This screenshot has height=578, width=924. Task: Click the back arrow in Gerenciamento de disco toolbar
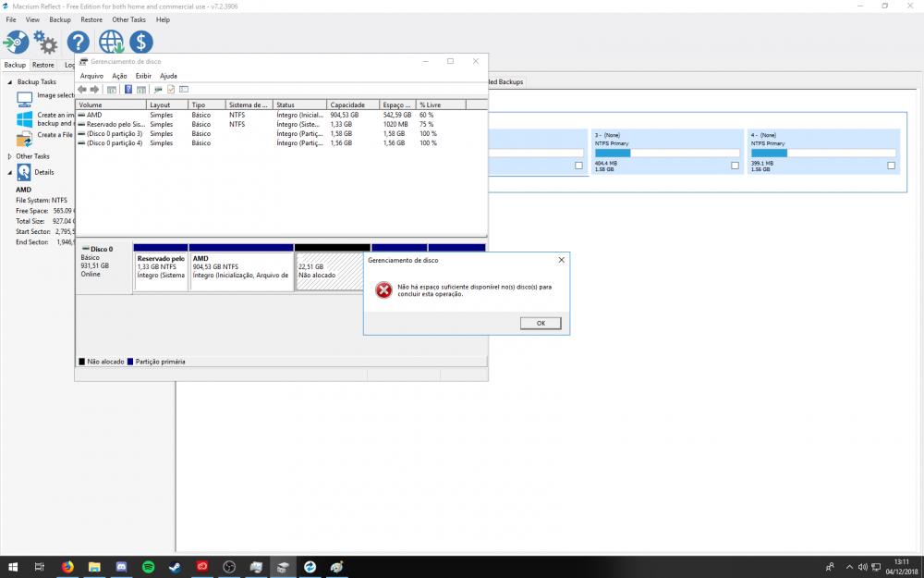[x=82, y=90]
